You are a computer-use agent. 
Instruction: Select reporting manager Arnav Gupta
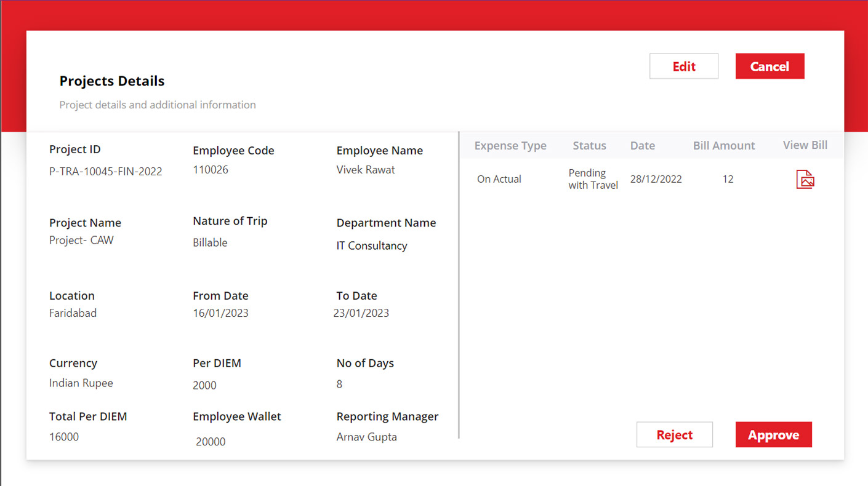[x=366, y=437]
